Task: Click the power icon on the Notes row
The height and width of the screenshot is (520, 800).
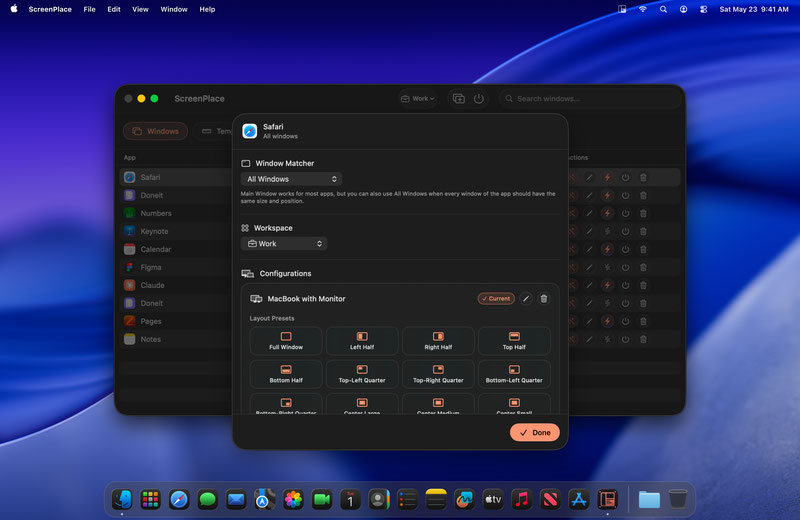Action: click(625, 339)
